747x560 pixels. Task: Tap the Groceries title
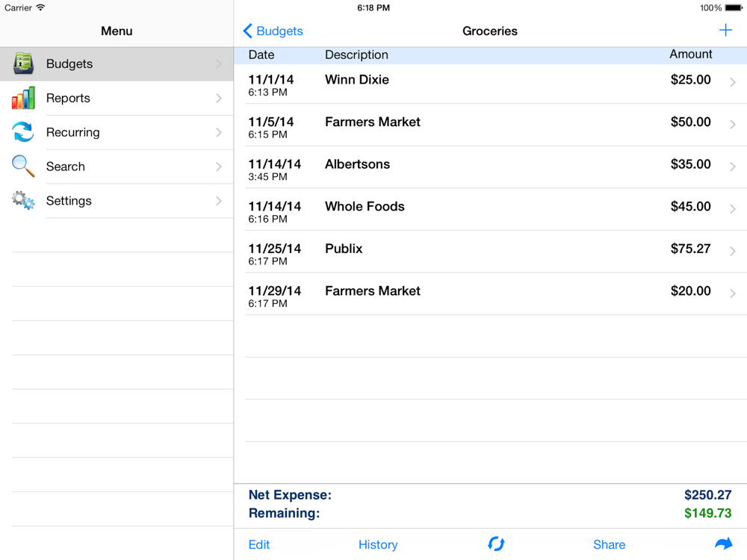coord(490,31)
